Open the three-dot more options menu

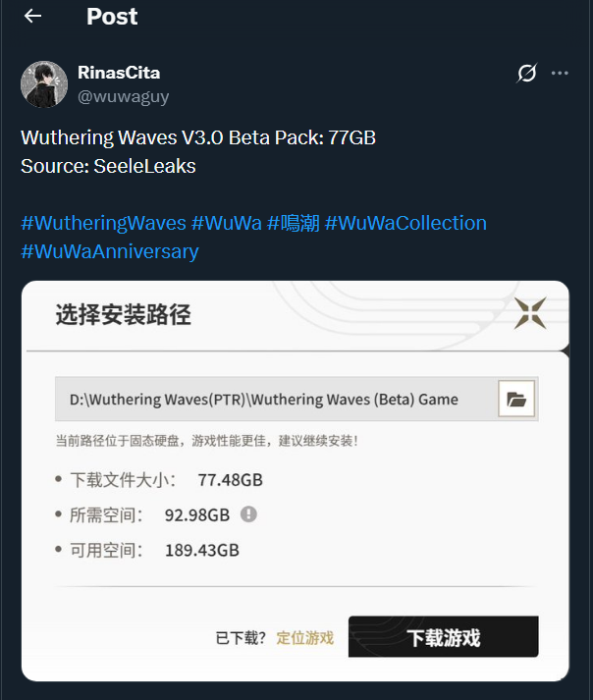[560, 73]
